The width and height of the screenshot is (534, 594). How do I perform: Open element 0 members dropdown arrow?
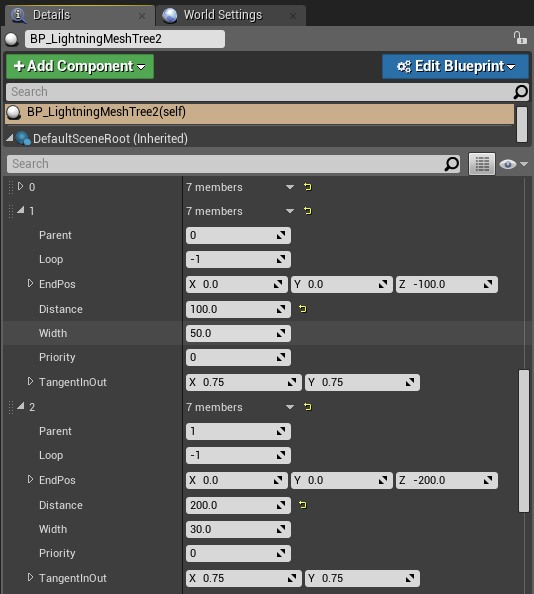point(290,187)
